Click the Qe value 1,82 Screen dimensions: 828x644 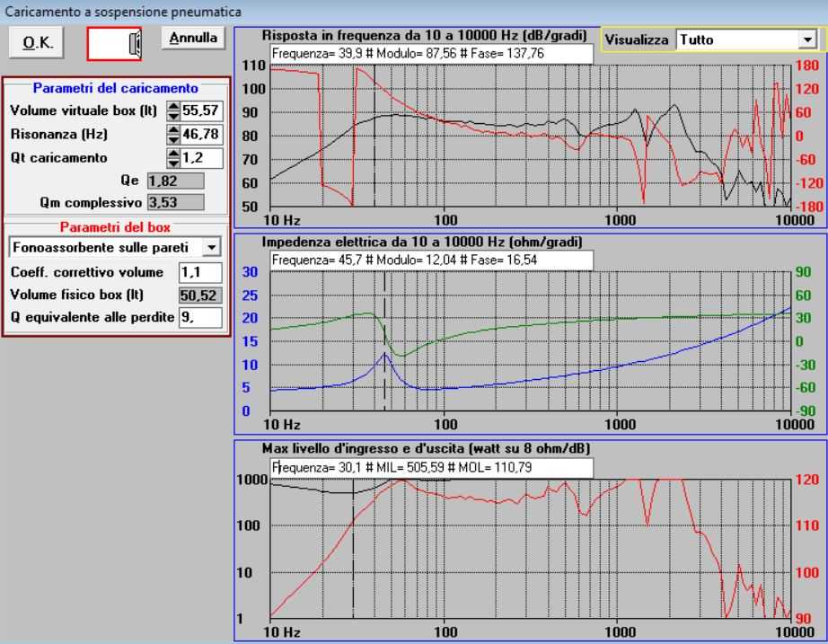[x=175, y=181]
